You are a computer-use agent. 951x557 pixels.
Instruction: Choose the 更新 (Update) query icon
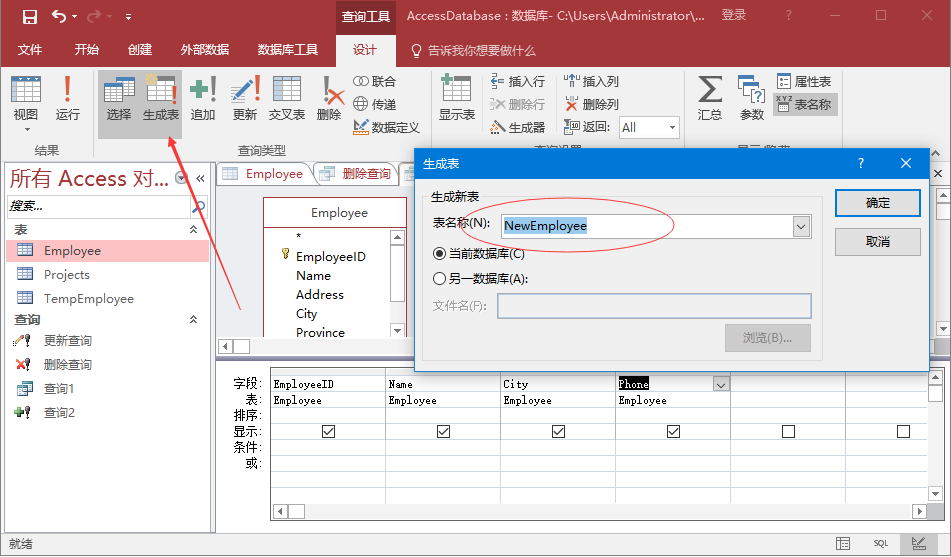pos(245,98)
